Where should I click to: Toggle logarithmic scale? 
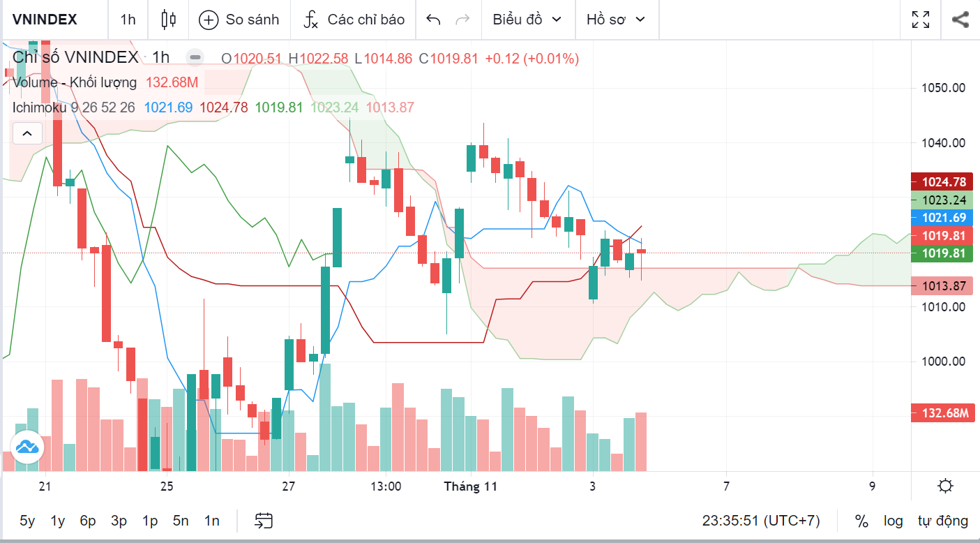click(893, 521)
